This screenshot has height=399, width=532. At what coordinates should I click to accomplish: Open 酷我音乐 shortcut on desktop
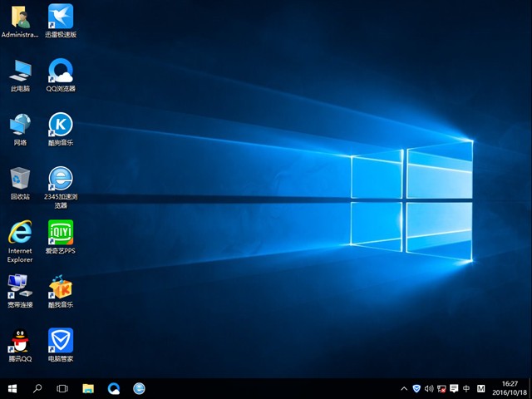pyautogui.click(x=61, y=287)
